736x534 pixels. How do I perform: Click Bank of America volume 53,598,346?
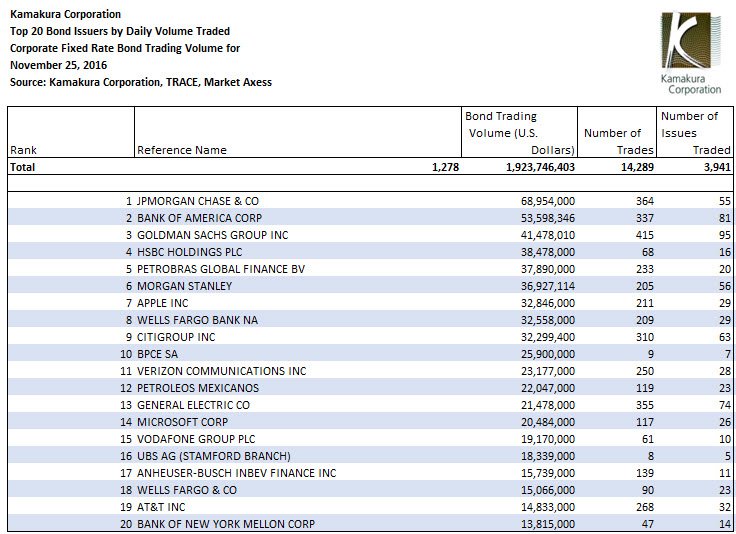[x=548, y=218]
